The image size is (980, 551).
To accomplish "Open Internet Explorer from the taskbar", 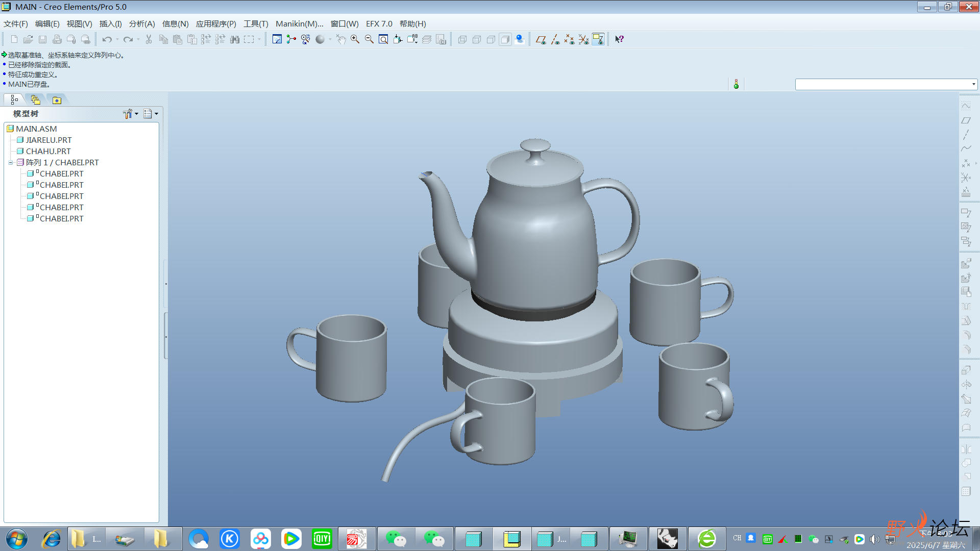I will click(52, 539).
